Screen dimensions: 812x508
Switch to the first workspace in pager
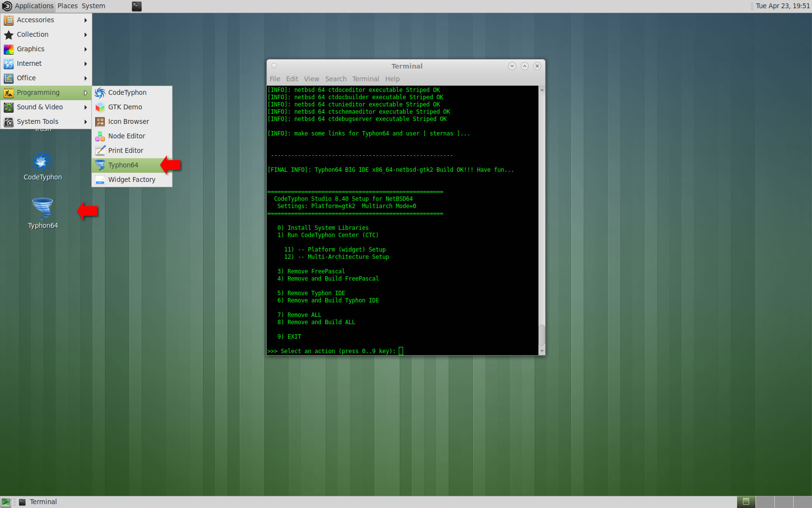pos(746,502)
